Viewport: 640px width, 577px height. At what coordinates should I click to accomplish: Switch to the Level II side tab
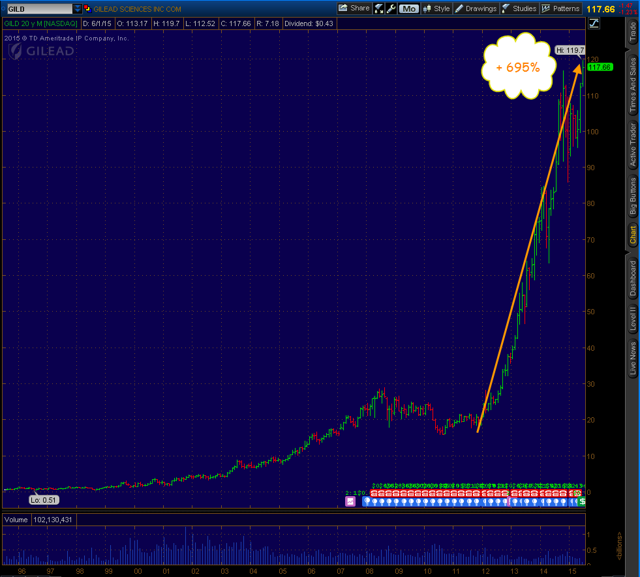[x=633, y=318]
